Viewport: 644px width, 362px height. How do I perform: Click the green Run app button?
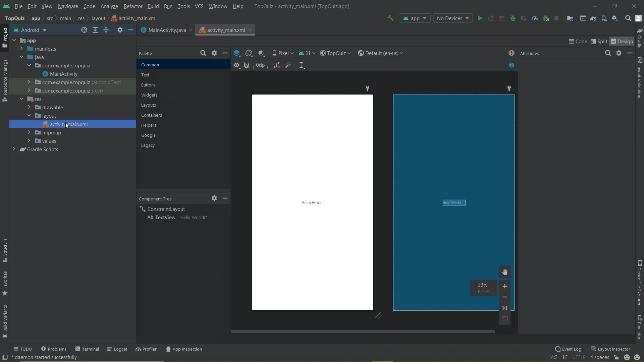coord(480,18)
